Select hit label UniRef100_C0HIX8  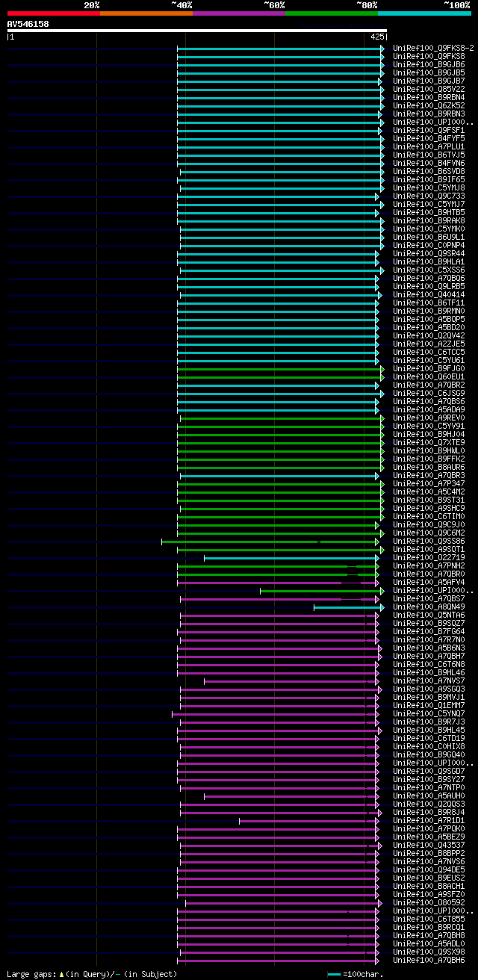[x=429, y=746]
